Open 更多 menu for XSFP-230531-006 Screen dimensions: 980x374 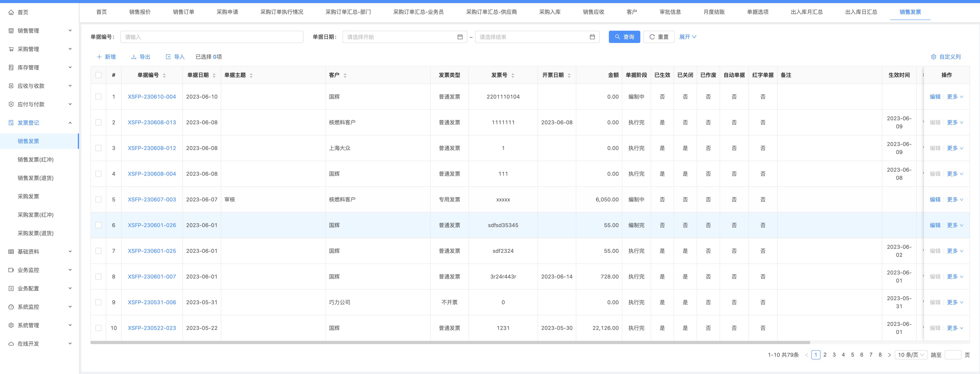tap(955, 302)
